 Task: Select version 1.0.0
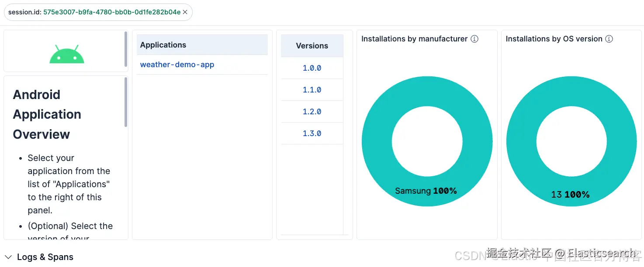[312, 68]
